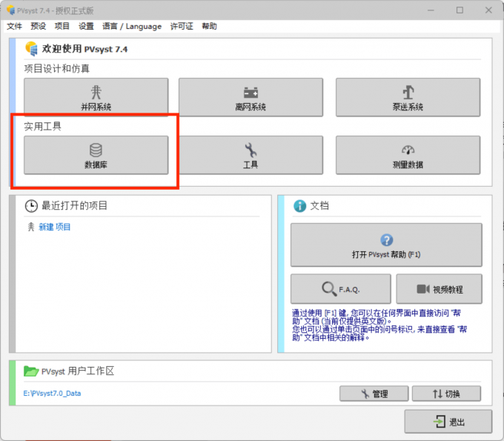Open the 工具 wrench tools section

[x=251, y=155]
